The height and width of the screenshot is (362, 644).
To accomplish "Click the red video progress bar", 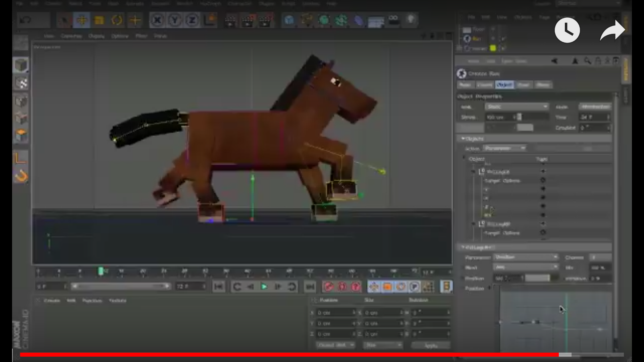I will tap(289, 355).
